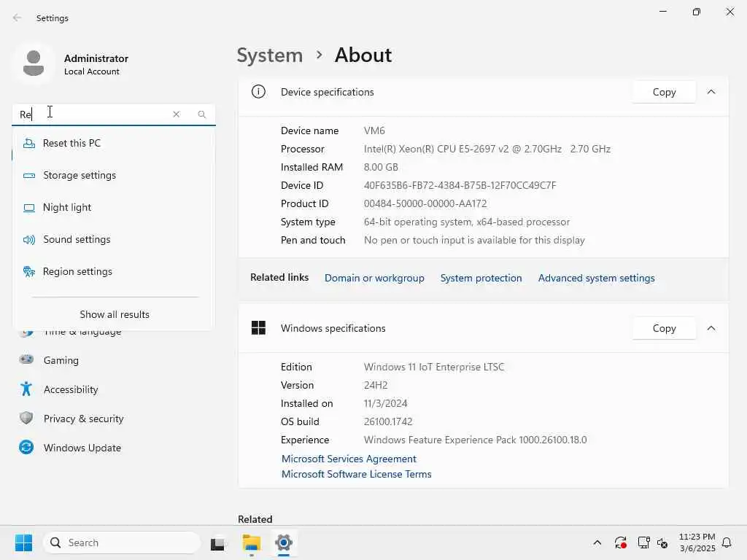Image resolution: width=747 pixels, height=560 pixels.
Task: Click the Accessibility figure icon
Action: pos(26,389)
